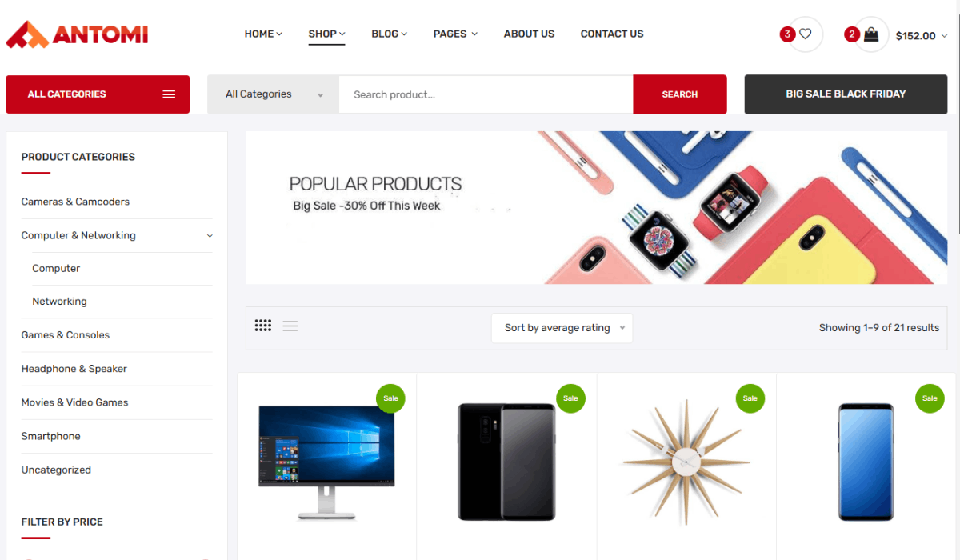Select the Headphone & Speaker category

[x=74, y=369]
